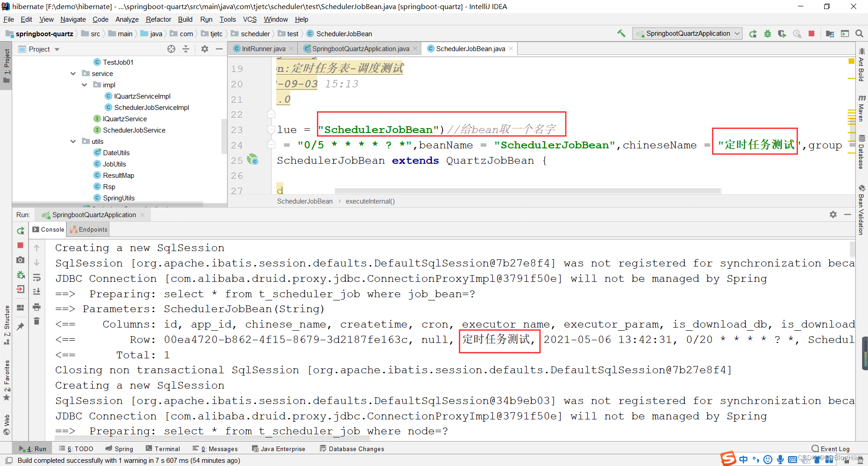This screenshot has width=868, height=466.
Task: Run SpringbootQuartzApplication from the top toolbar
Action: 753,34
